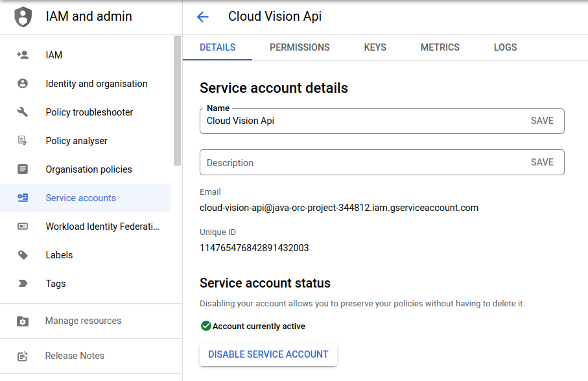
Task: Click the Service accounts sidebar icon
Action: tap(23, 198)
